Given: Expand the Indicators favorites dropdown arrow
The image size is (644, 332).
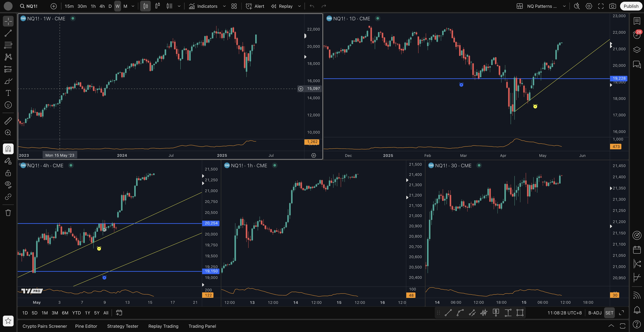Looking at the screenshot, I should coord(224,6).
